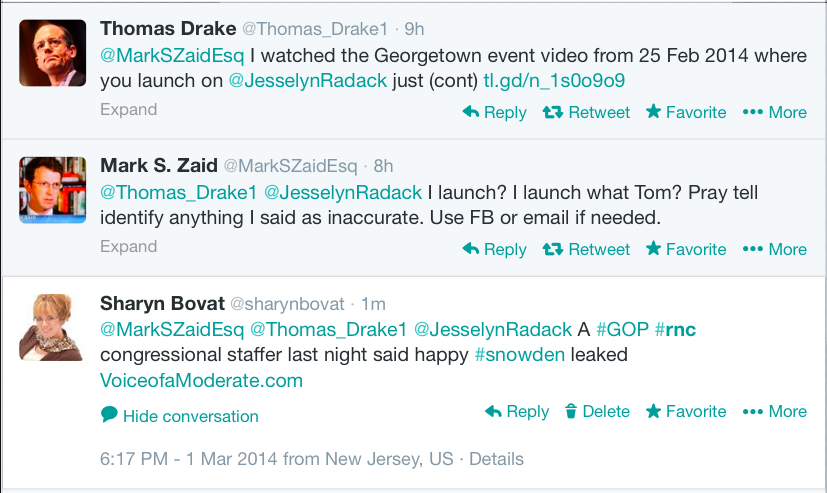827x493 pixels.
Task: Open the tl.gd/n_1s0o9o9 link
Action: [554, 81]
